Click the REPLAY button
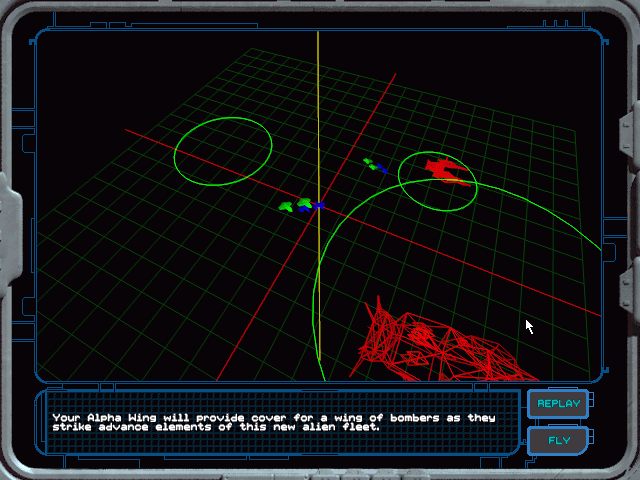 (558, 404)
